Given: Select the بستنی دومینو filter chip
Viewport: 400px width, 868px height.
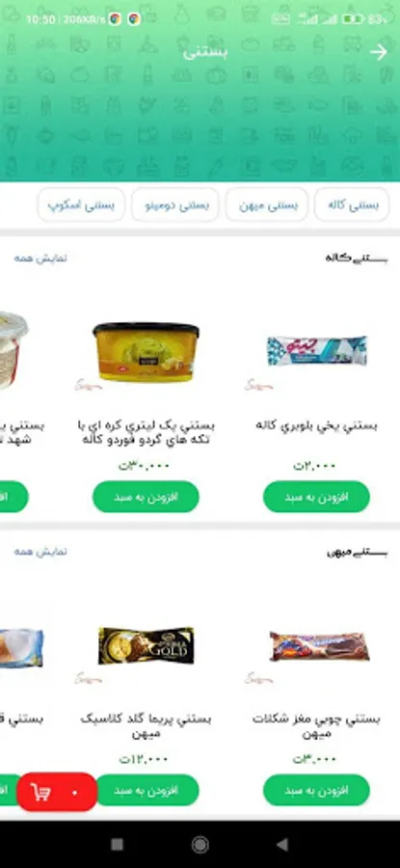Looking at the screenshot, I should (x=175, y=204).
